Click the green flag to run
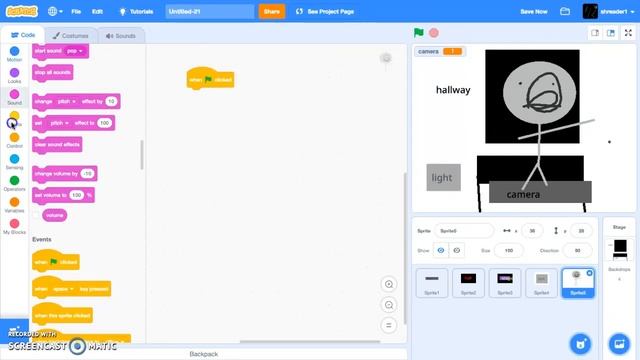Viewport: 640px width, 360px height. (418, 33)
